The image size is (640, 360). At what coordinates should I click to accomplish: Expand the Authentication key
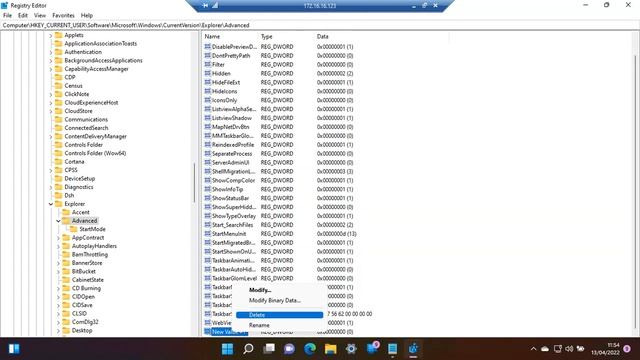[x=51, y=52]
